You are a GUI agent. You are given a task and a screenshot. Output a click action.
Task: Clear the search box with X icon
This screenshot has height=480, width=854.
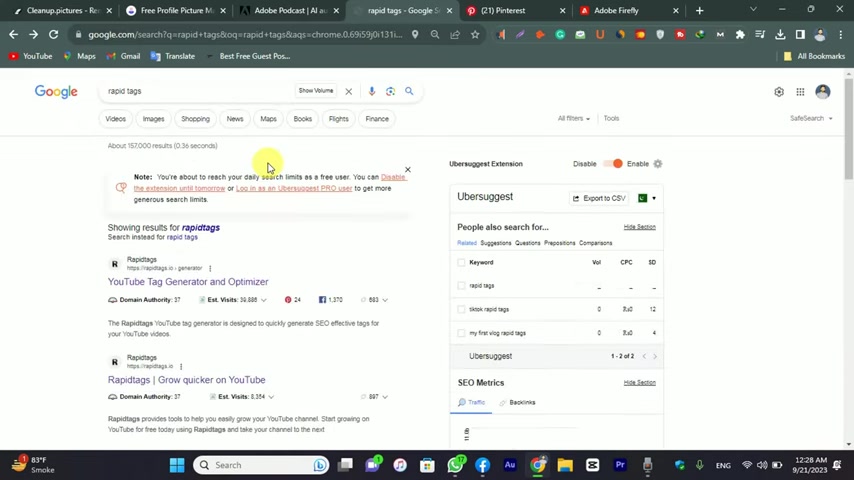point(349,91)
